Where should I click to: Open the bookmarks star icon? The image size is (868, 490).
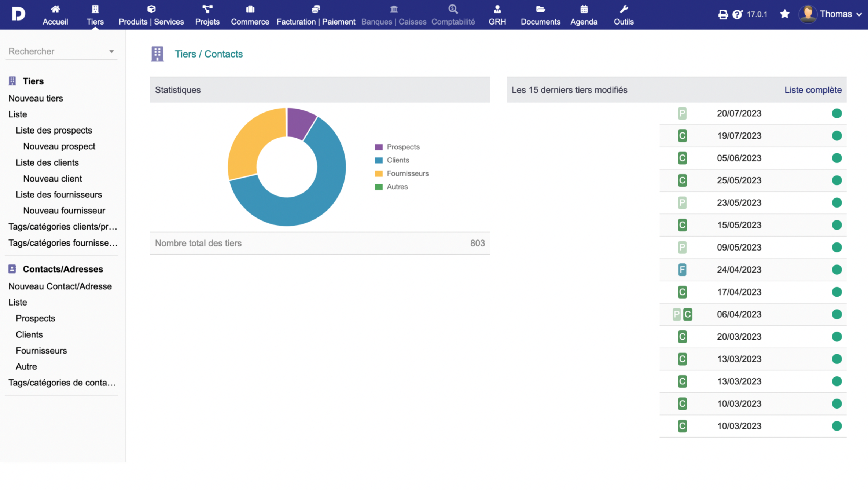[784, 14]
